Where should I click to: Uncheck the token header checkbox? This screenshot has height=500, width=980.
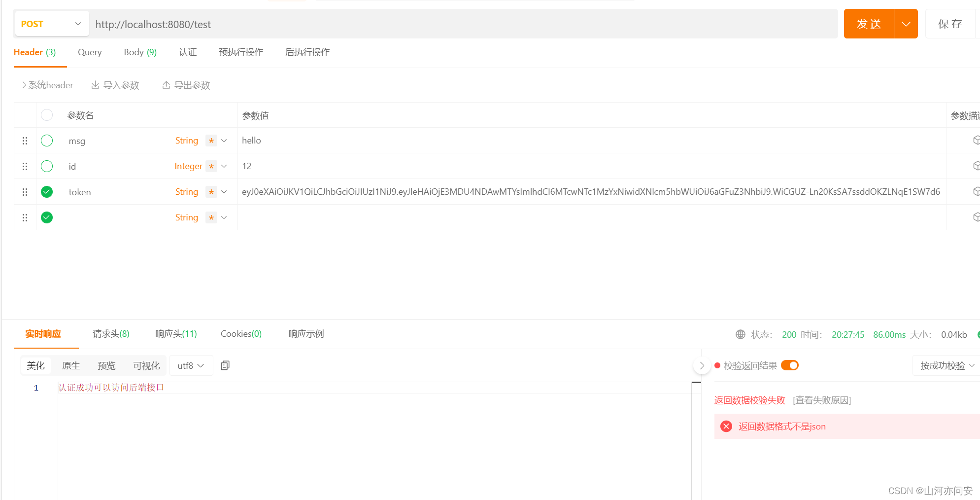pos(47,192)
